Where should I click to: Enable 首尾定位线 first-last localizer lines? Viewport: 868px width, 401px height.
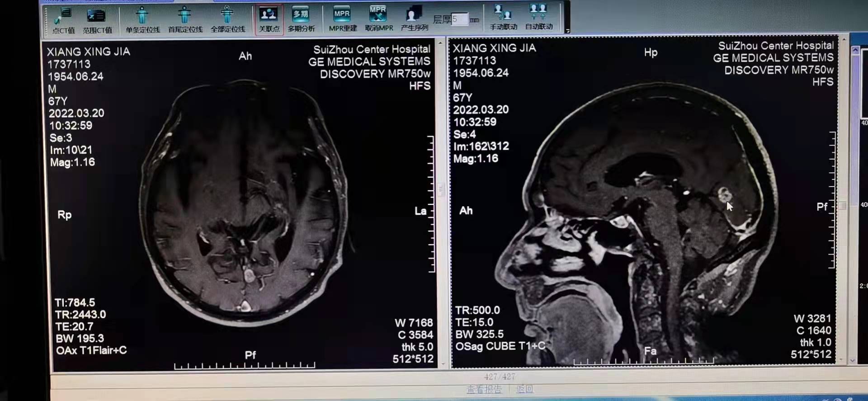185,20
